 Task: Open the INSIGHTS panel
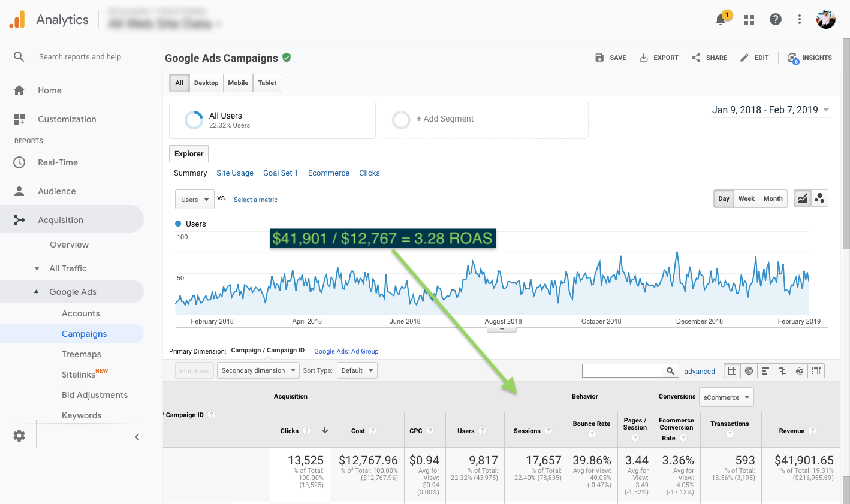[x=809, y=58]
